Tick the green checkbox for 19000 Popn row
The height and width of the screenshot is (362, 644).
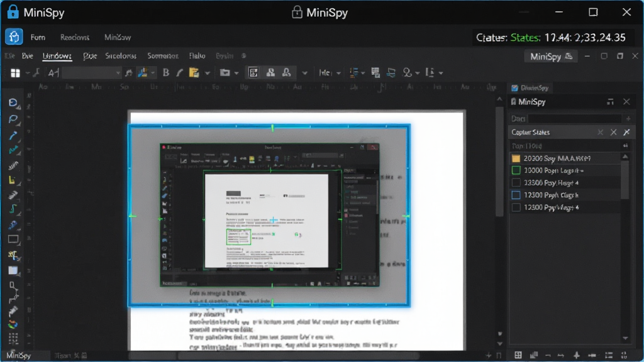click(x=516, y=170)
